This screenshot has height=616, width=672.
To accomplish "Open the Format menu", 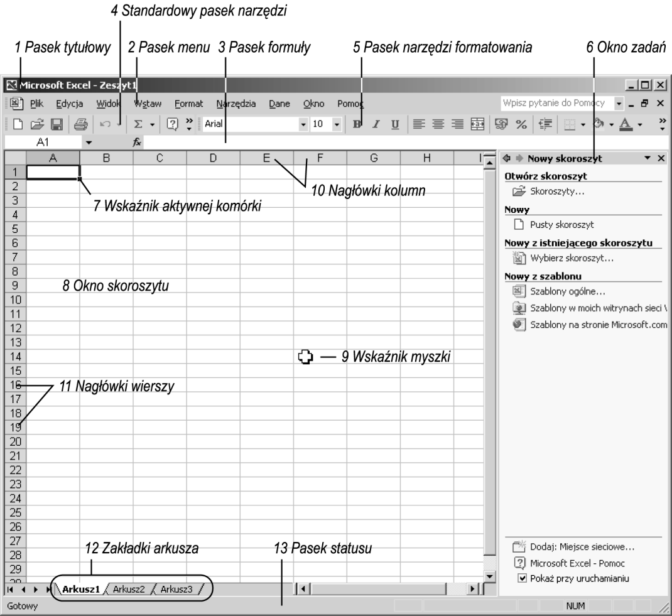I will point(188,104).
